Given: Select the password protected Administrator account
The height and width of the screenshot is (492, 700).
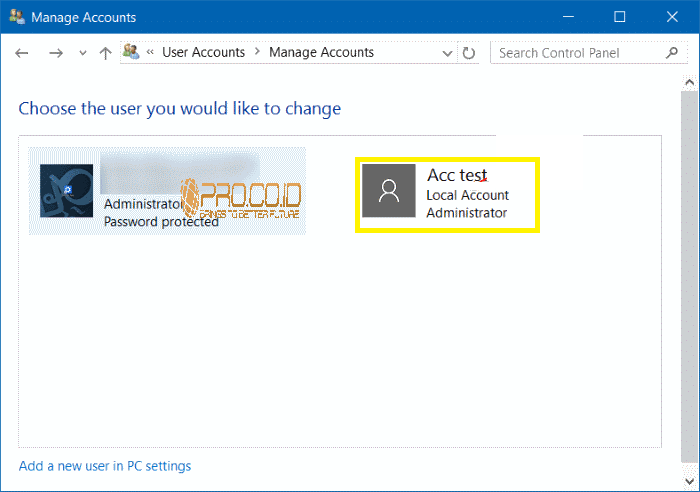Looking at the screenshot, I should point(167,191).
